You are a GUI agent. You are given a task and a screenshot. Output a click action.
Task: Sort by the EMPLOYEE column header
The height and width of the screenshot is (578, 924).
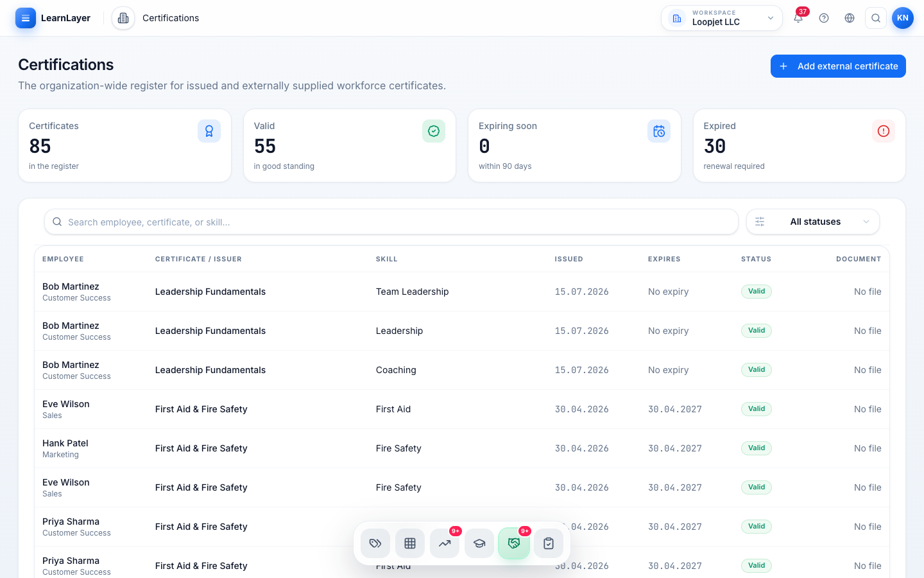(x=63, y=259)
